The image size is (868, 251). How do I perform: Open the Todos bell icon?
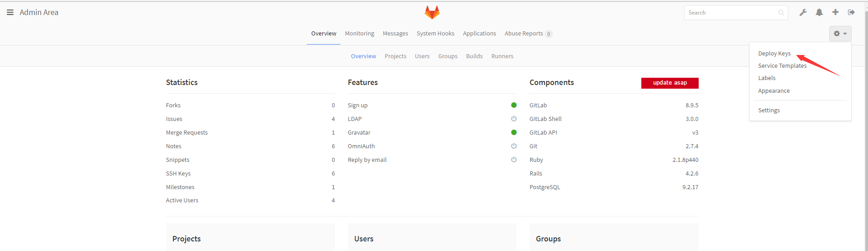(819, 13)
